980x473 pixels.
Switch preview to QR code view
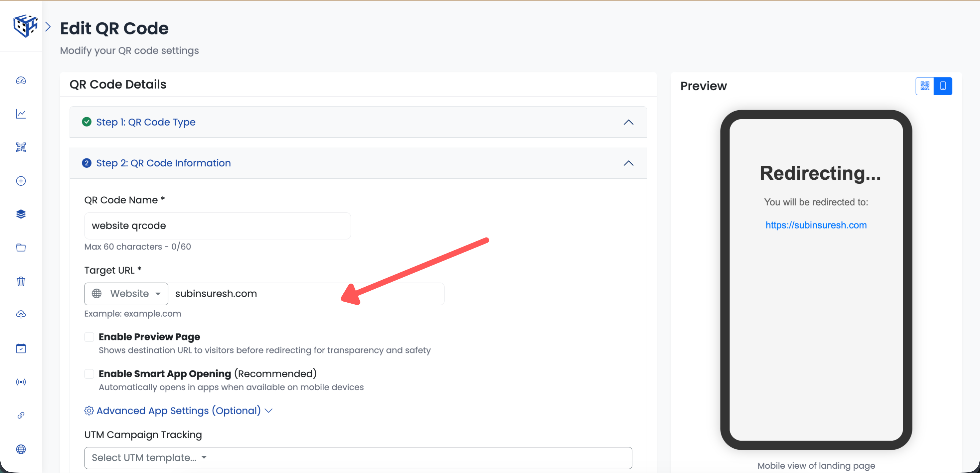pos(925,86)
